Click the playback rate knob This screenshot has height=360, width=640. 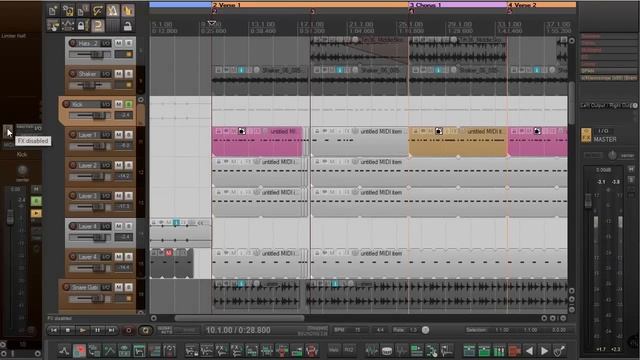[425, 330]
